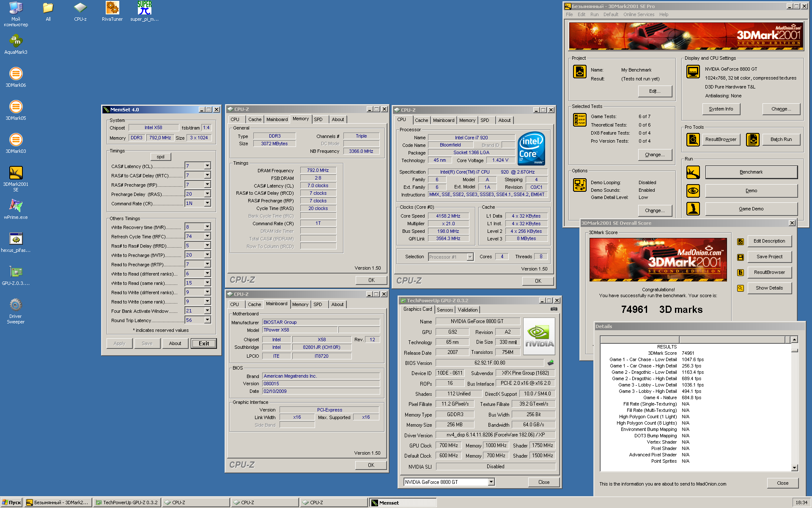
Task: Open the Driver Sweeper desktop icon
Action: click(x=16, y=311)
